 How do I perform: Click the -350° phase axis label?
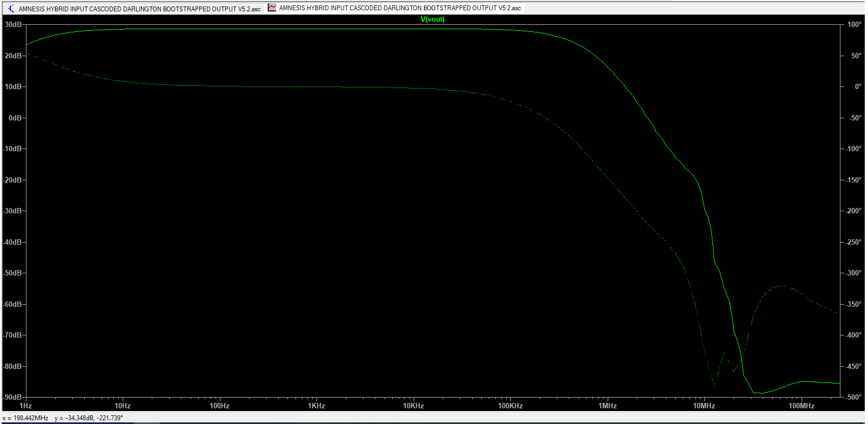[853, 304]
